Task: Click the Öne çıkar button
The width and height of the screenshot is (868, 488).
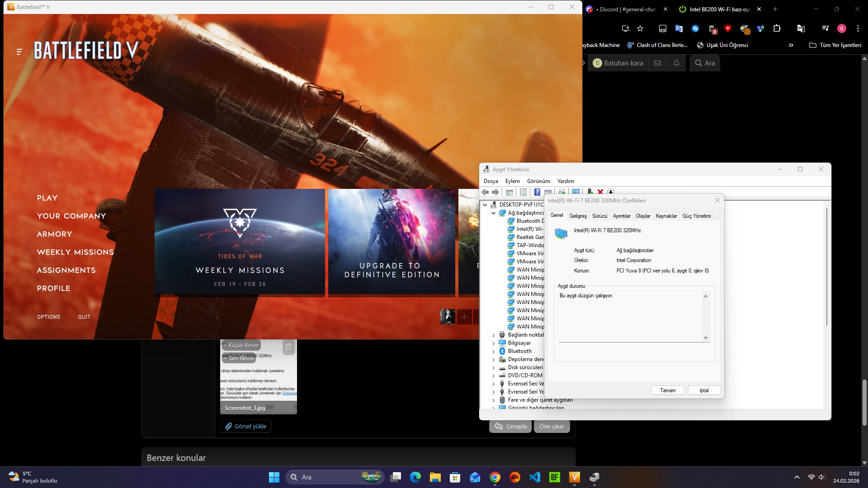Action: [x=552, y=426]
